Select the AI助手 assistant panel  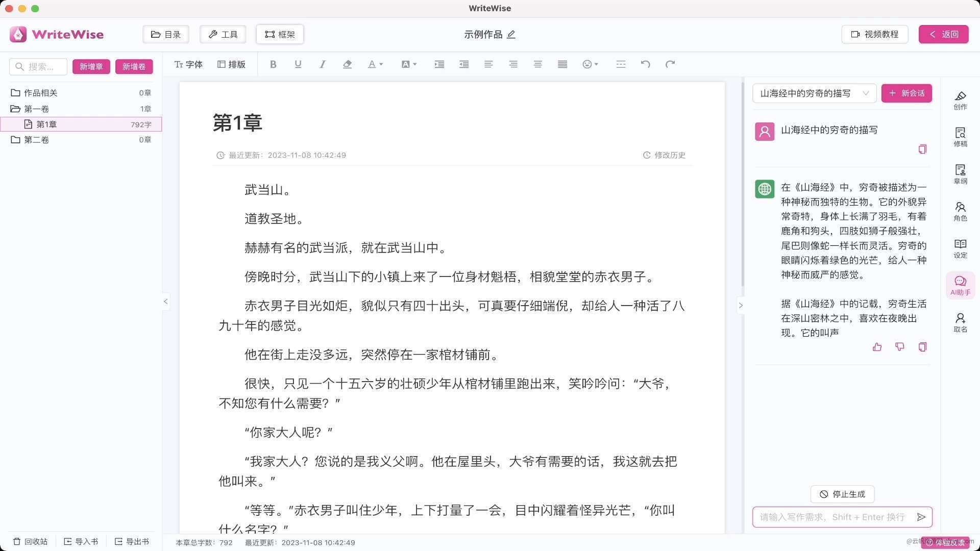pyautogui.click(x=960, y=286)
